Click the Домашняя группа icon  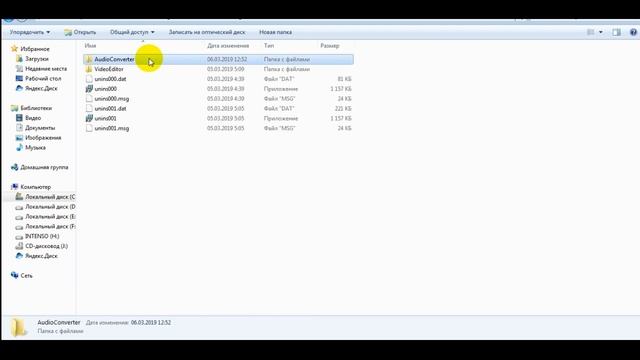click(x=14, y=167)
